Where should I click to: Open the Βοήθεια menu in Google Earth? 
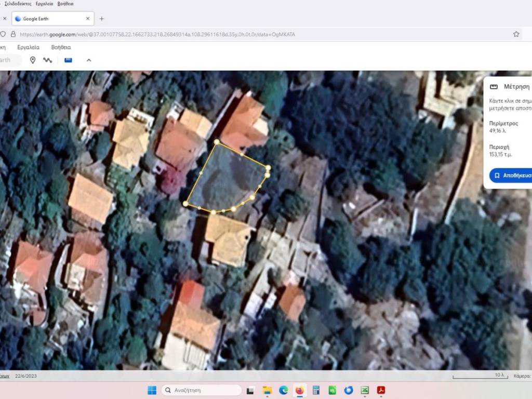click(x=61, y=47)
